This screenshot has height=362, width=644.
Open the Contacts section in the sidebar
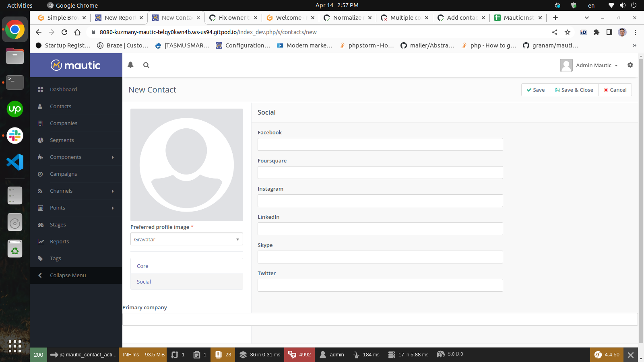coord(60,106)
